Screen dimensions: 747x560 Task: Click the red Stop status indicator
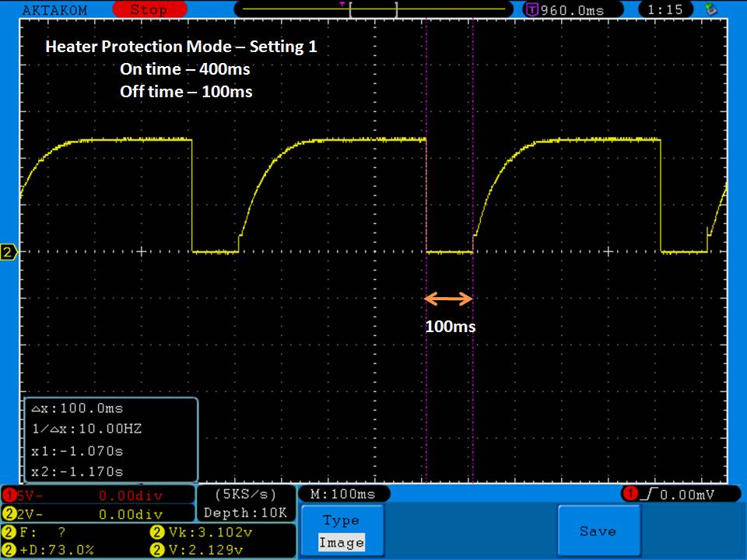[149, 10]
